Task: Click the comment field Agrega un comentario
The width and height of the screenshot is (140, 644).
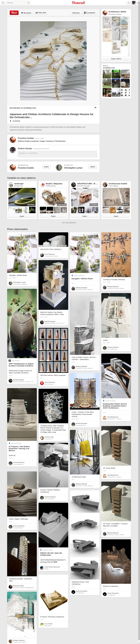Action: coord(57,154)
